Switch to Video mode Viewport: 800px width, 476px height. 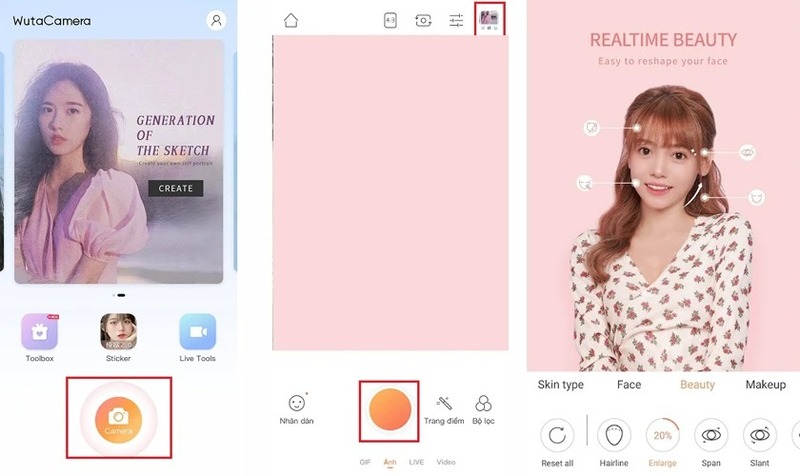pos(446,462)
